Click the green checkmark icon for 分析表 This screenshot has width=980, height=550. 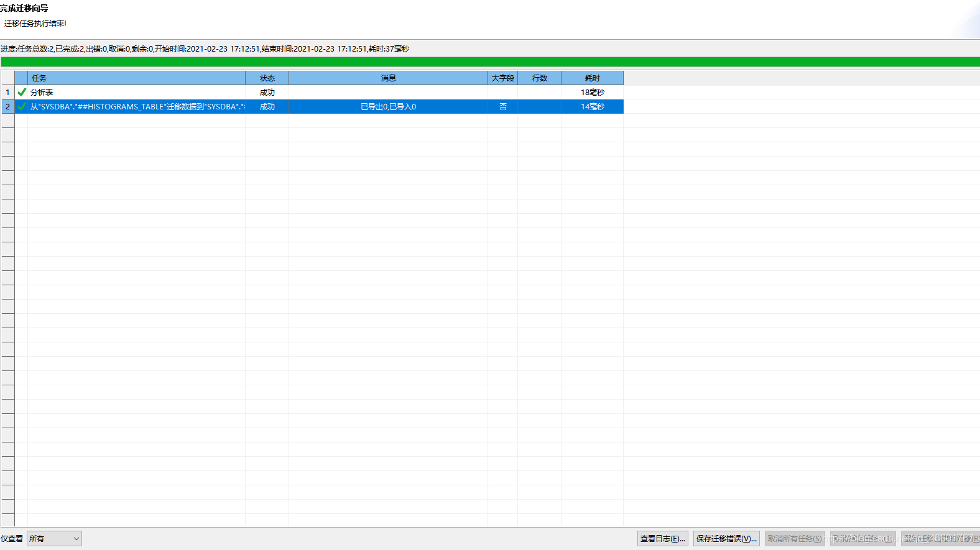click(x=22, y=92)
